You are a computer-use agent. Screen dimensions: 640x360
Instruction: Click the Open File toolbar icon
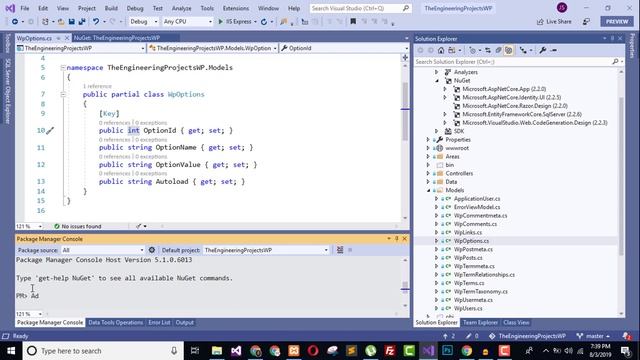[x=61, y=22]
